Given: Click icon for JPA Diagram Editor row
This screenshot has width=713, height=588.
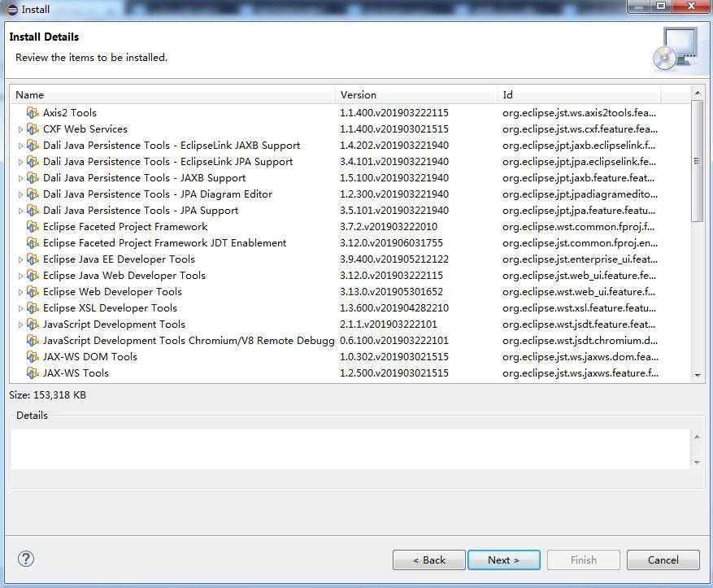Looking at the screenshot, I should 33,194.
